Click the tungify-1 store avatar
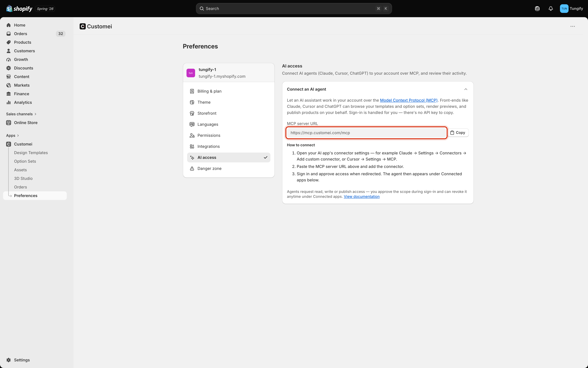 click(x=191, y=73)
